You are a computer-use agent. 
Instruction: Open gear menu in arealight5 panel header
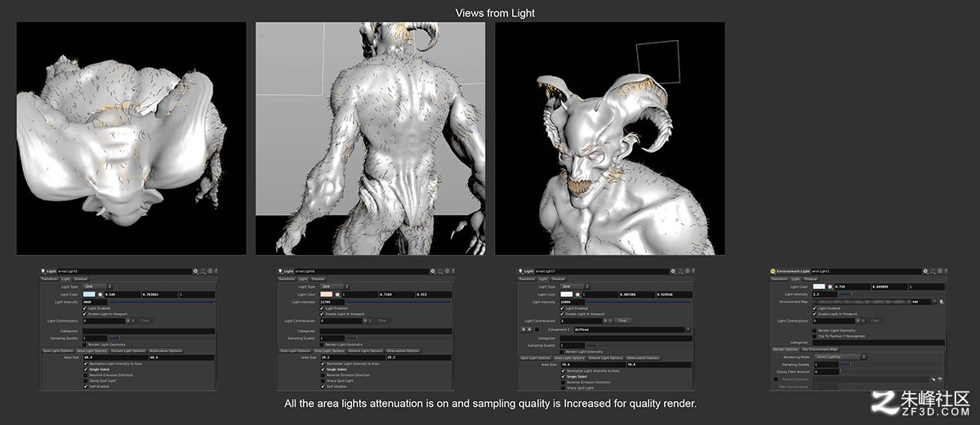tap(195, 271)
